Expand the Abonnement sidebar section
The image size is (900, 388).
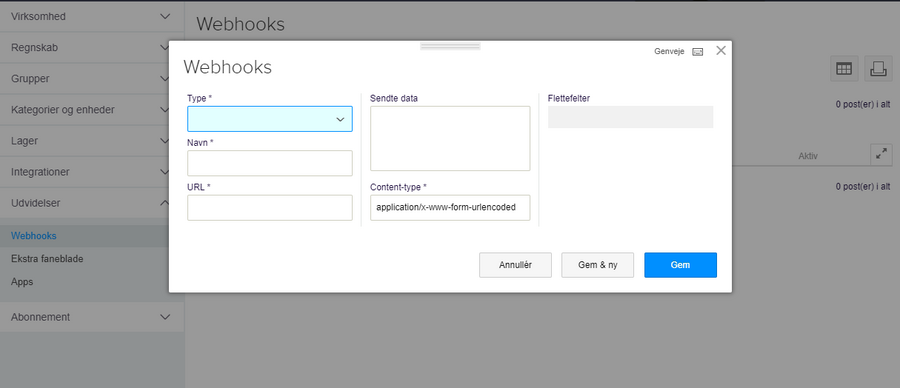click(92, 317)
